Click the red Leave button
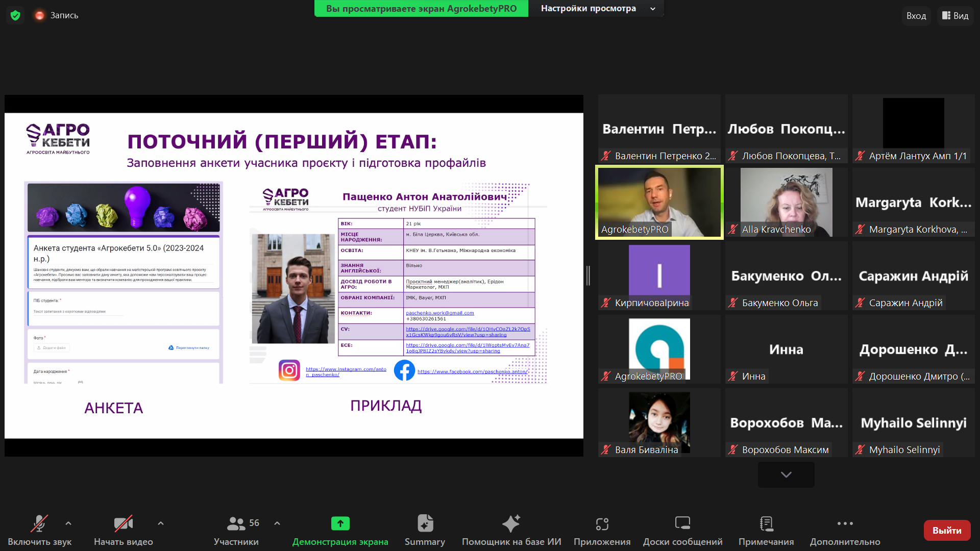This screenshot has width=980, height=551. [x=947, y=531]
